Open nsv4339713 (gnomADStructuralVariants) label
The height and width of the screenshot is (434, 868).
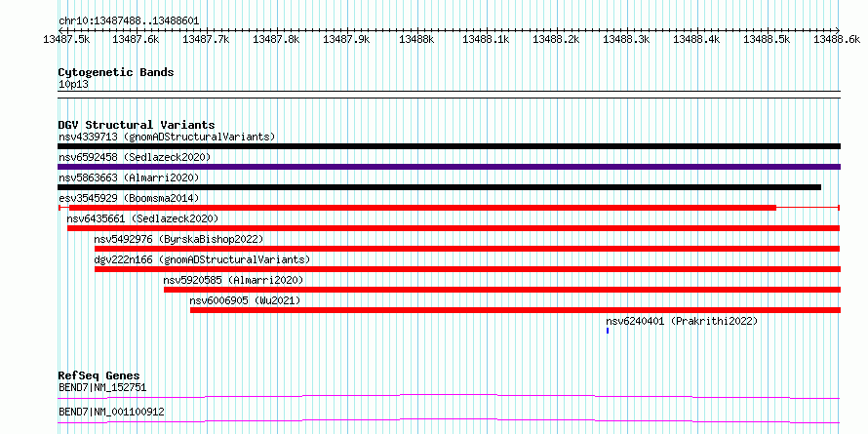pos(167,137)
